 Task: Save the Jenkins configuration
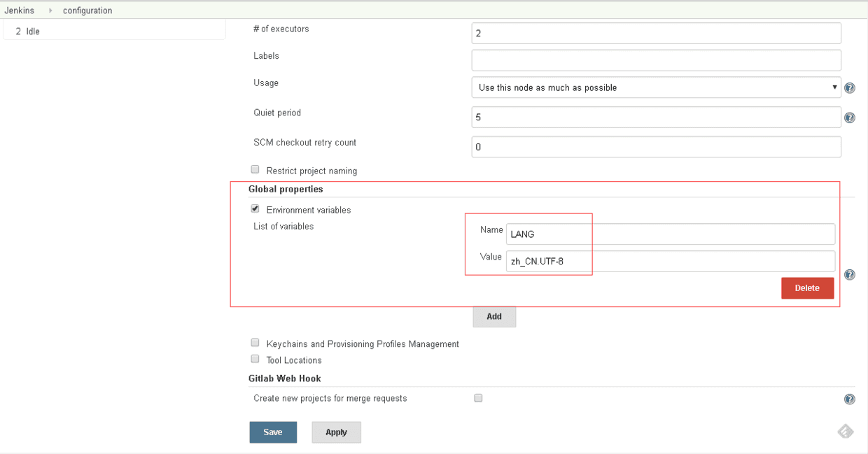[x=273, y=432]
